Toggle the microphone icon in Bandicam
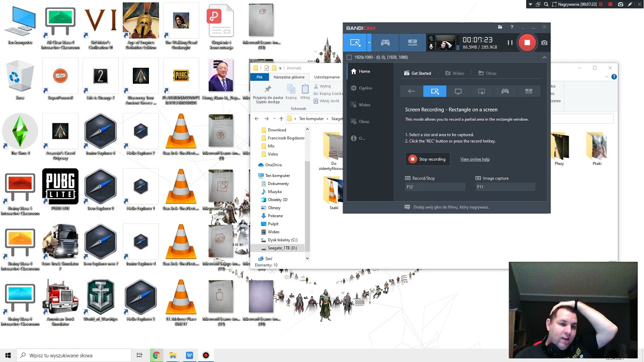 pos(431,46)
